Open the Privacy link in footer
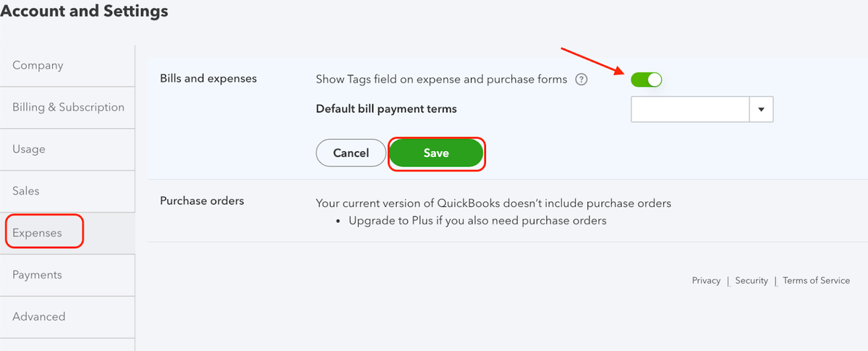The width and height of the screenshot is (868, 351). tap(706, 281)
